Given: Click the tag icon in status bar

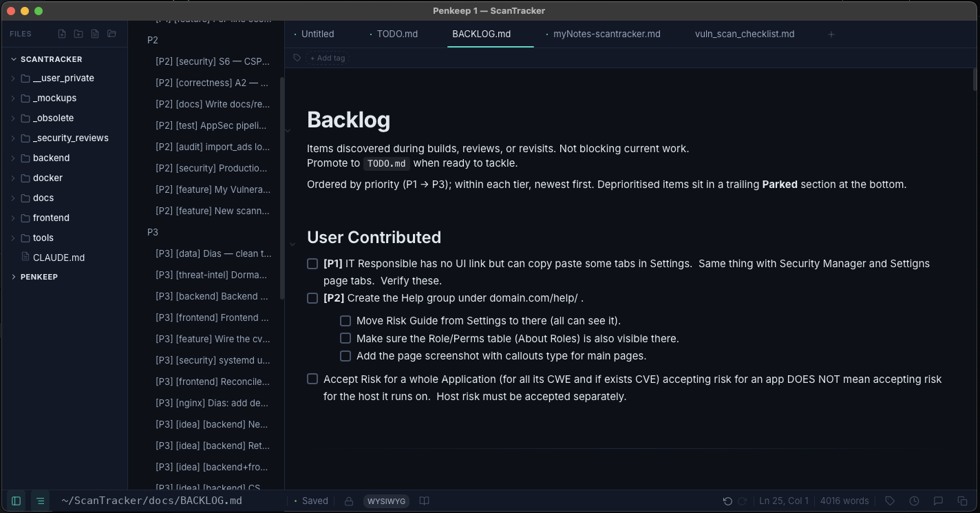Looking at the screenshot, I should pos(890,501).
